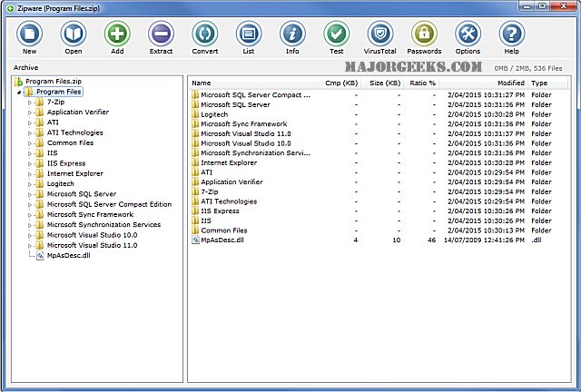581x392 pixels.
Task: Select the IIS row in file list
Action: pos(378,220)
